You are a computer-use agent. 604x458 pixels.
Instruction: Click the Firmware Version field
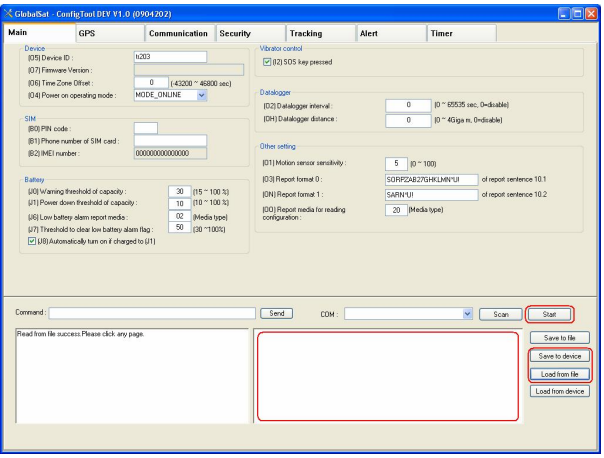tap(189, 70)
